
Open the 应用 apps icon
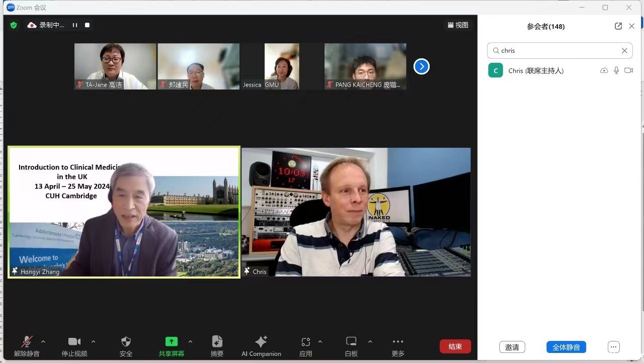point(305,342)
